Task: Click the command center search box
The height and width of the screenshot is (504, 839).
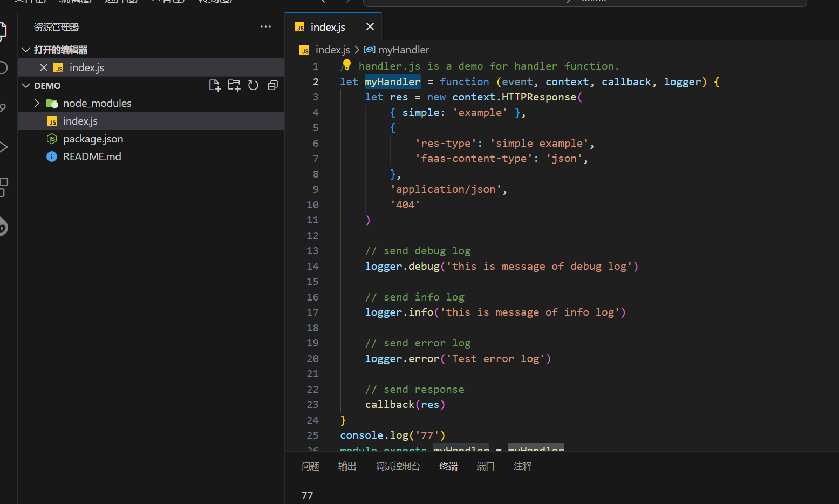Action: click(x=585, y=2)
